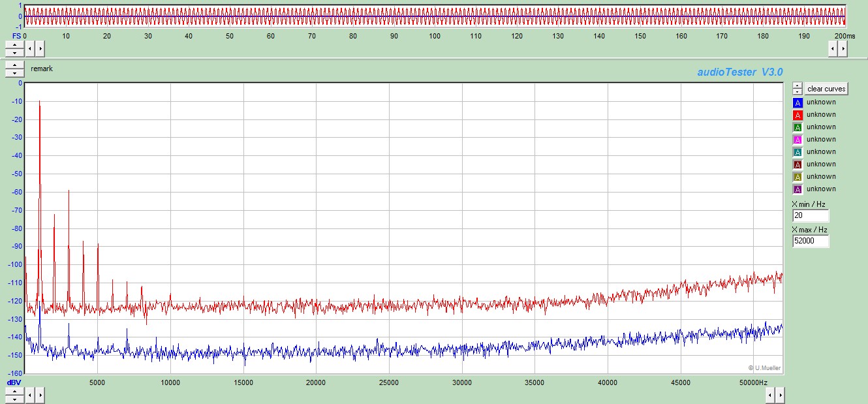Toggle the blue curve A button
This screenshot has width=868, height=404.
(x=798, y=102)
